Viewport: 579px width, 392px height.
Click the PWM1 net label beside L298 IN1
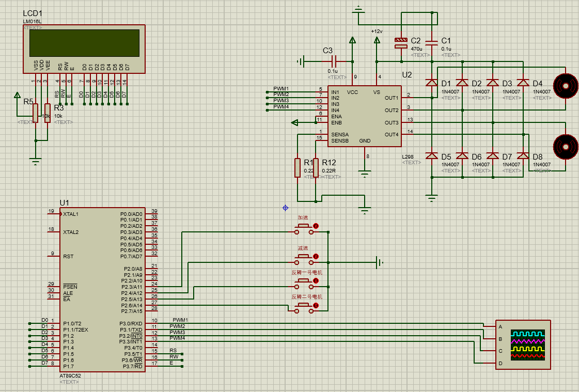281,89
